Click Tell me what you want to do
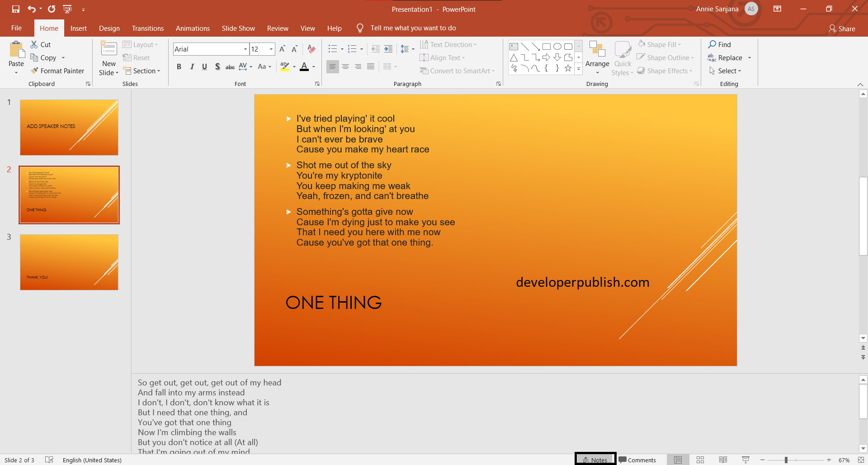 tap(414, 28)
